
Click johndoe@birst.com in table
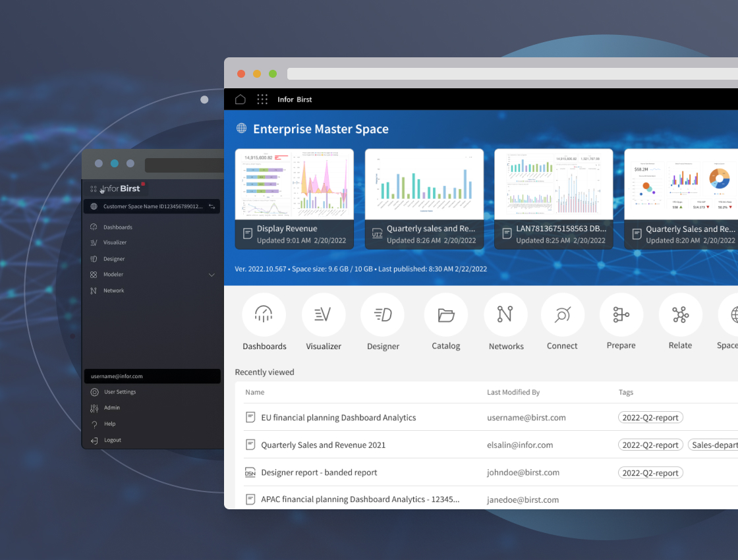(x=523, y=472)
